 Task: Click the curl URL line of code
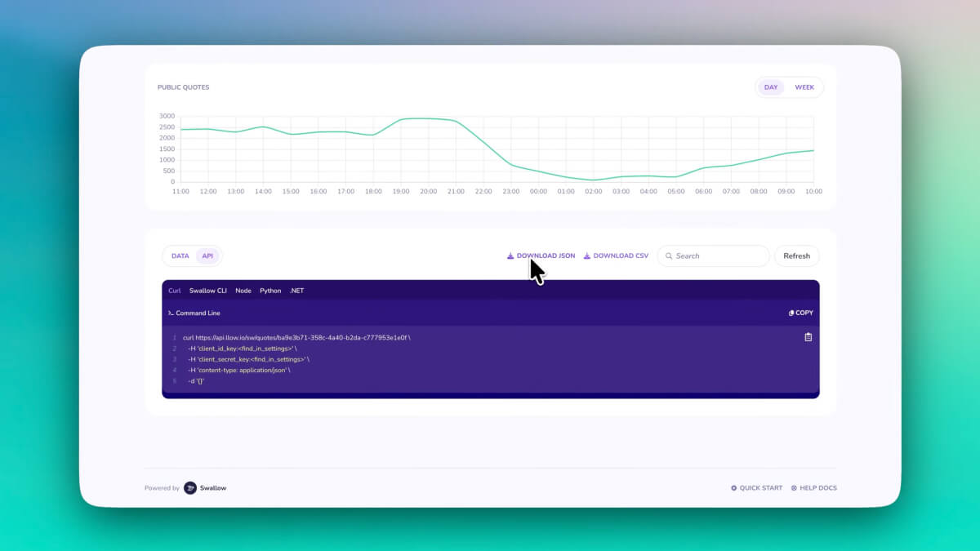[296, 337]
